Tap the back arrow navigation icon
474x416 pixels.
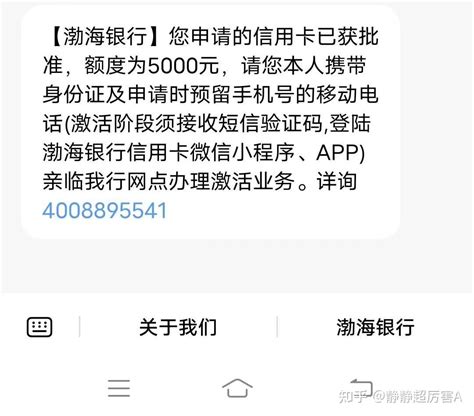[x=361, y=387]
